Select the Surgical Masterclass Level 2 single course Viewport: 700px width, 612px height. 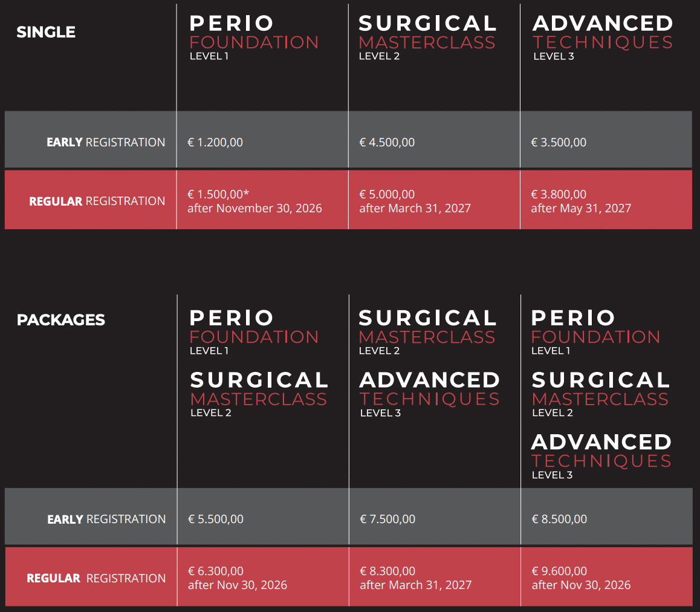click(x=428, y=37)
